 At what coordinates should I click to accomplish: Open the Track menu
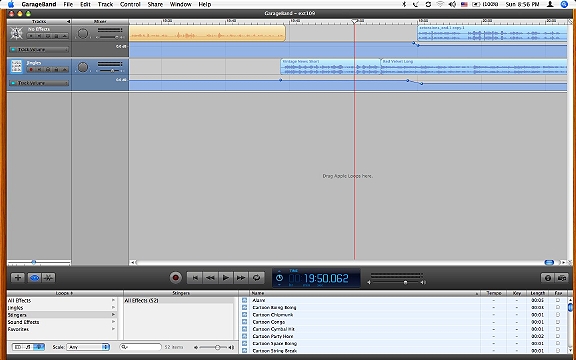105,4
